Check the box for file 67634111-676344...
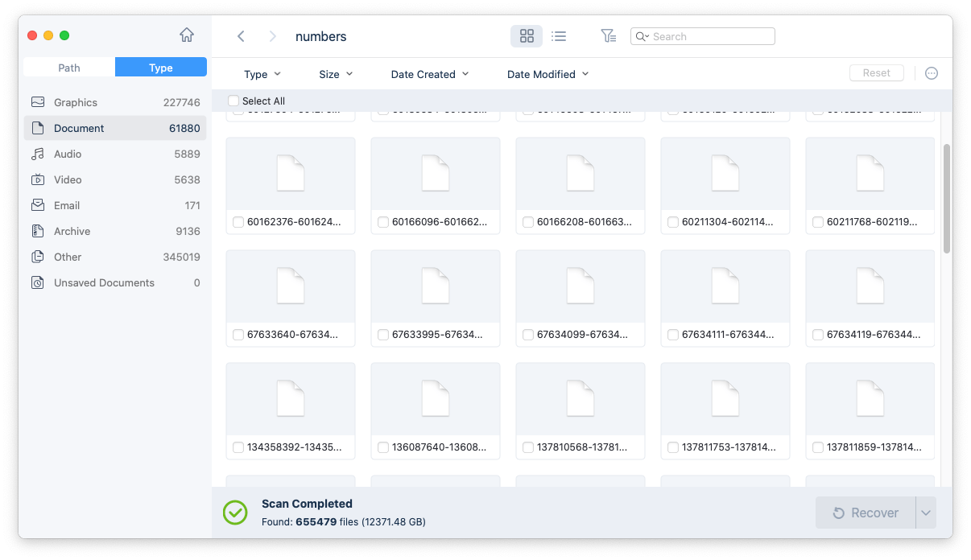The image size is (971, 560). [673, 335]
